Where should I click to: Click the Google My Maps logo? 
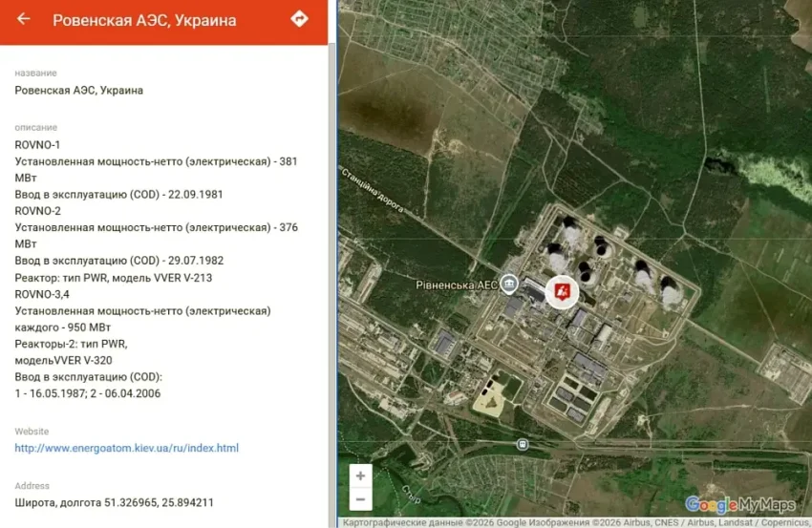740,504
